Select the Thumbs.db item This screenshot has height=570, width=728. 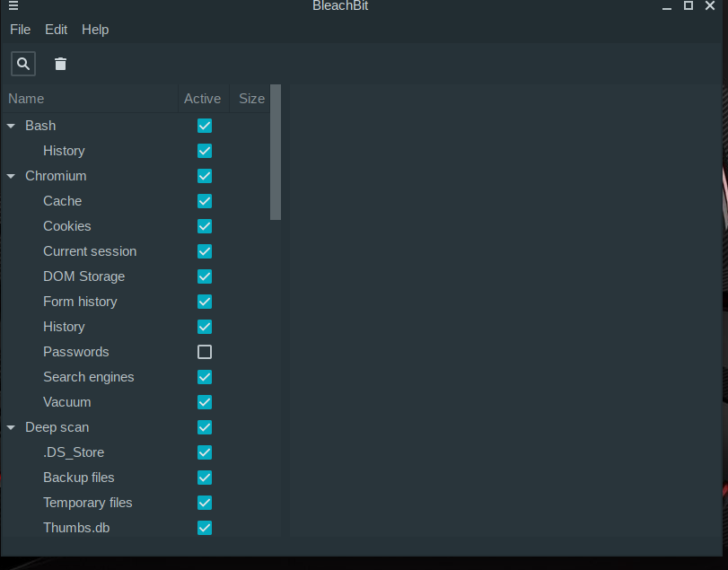point(76,528)
